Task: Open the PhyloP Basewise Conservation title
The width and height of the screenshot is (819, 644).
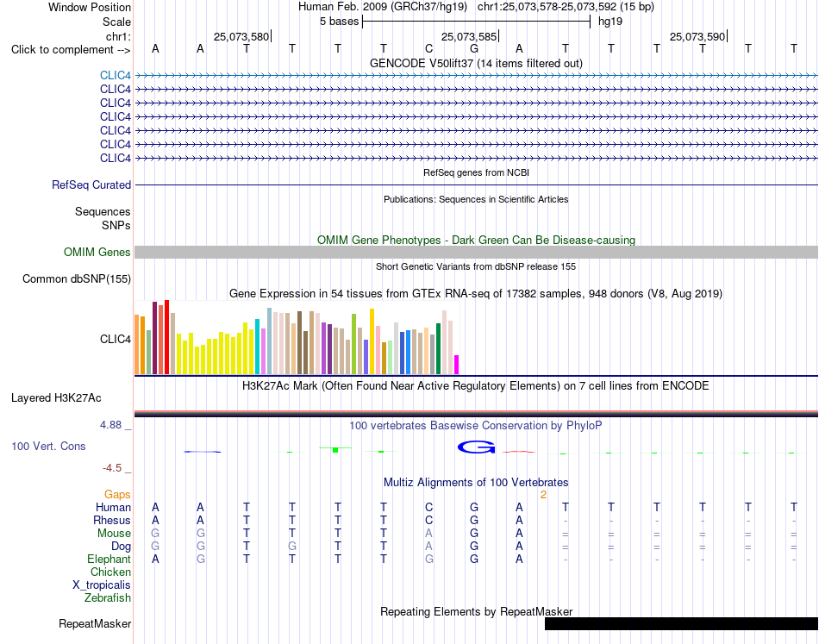Action: coord(476,426)
